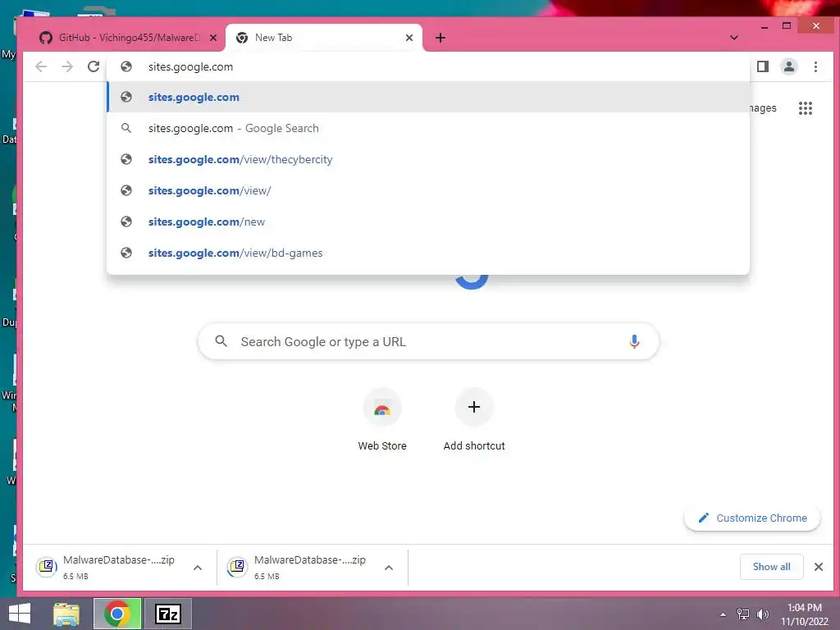
Task: Click the Chrome taskbar icon
Action: [117, 614]
